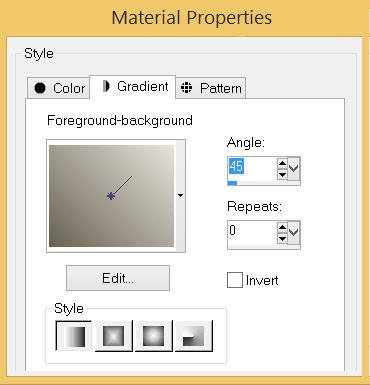
Task: Switch to the Pattern tab
Action: [x=211, y=88]
